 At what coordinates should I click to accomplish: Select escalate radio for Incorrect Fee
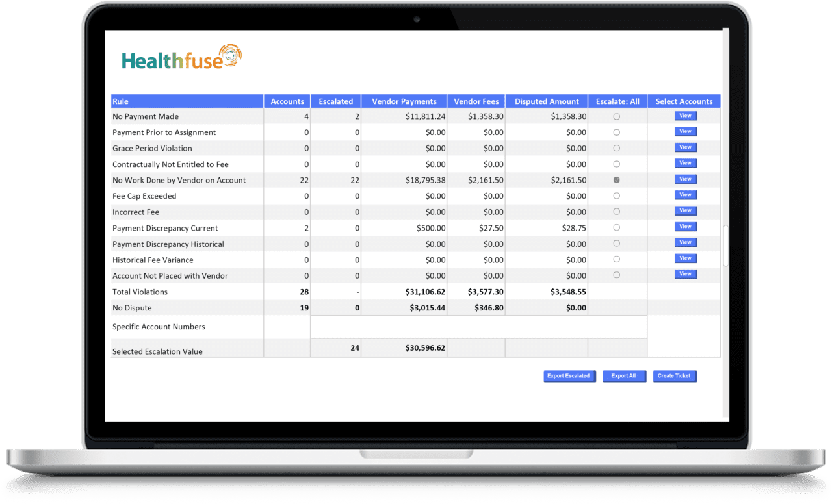(617, 212)
